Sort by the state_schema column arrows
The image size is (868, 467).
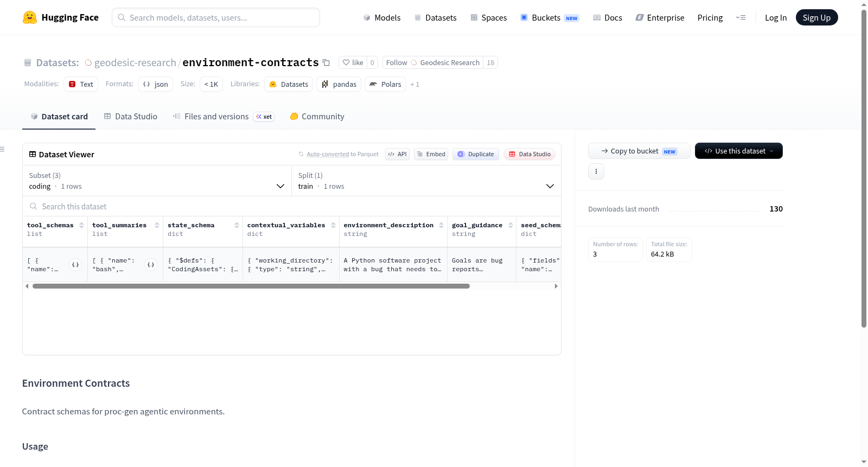[x=237, y=225]
